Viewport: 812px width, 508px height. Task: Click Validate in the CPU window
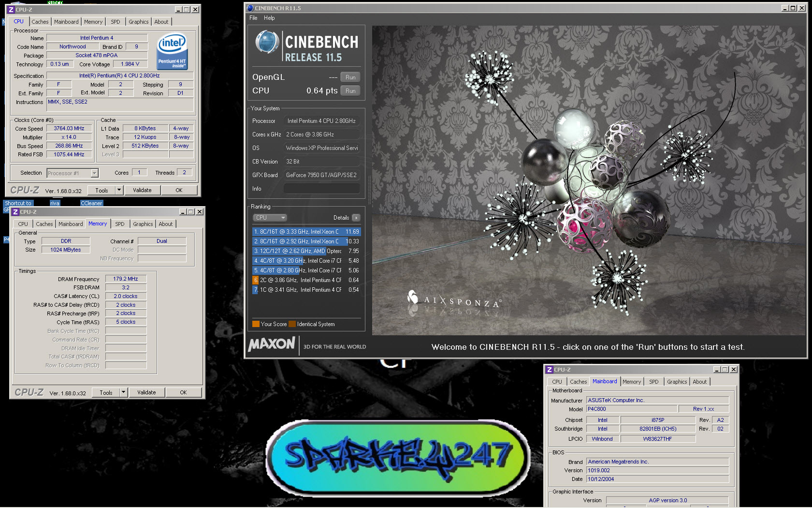click(x=142, y=190)
